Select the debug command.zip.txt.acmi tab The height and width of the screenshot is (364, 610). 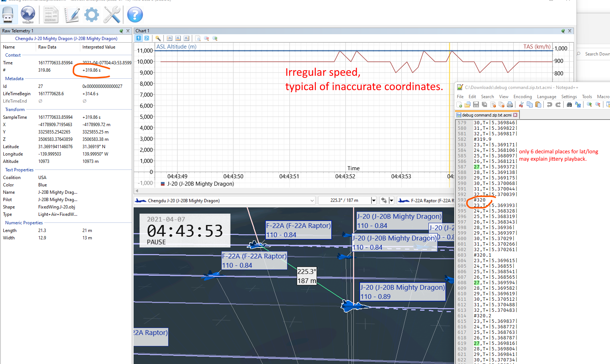click(x=487, y=115)
